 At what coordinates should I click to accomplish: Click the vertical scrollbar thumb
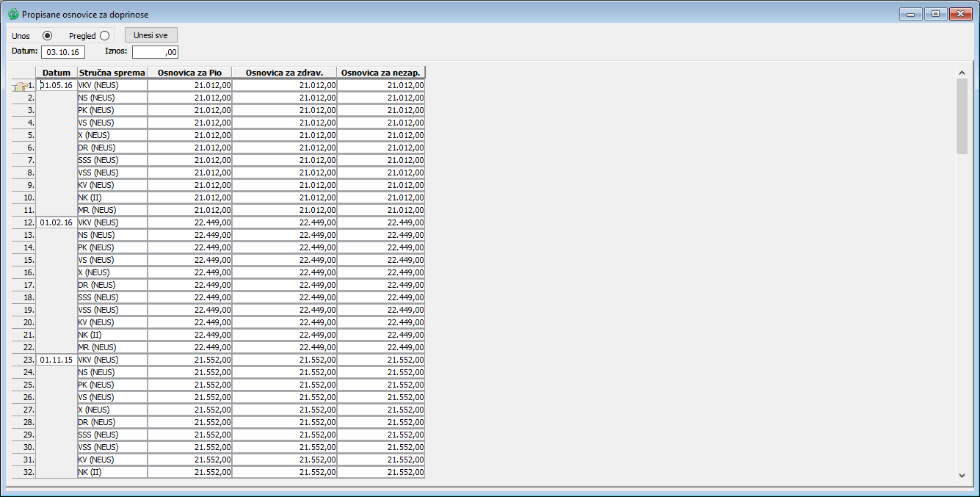(x=962, y=116)
